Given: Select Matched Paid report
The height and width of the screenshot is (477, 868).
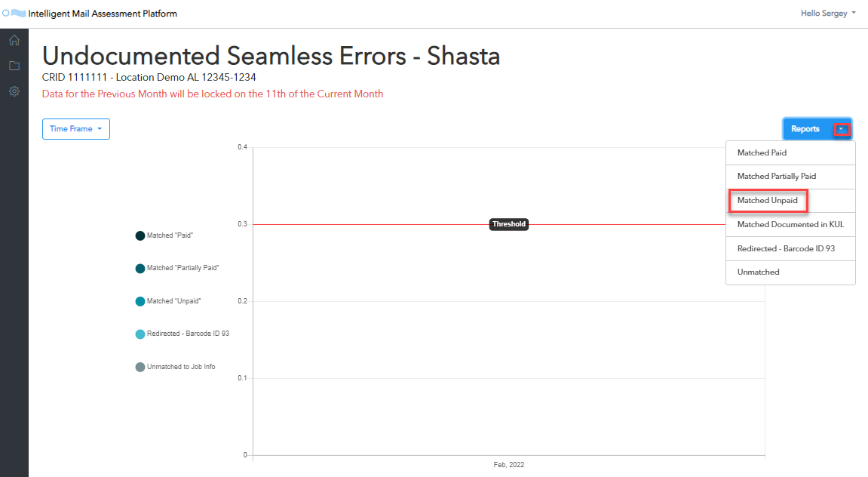Looking at the screenshot, I should pos(790,153).
